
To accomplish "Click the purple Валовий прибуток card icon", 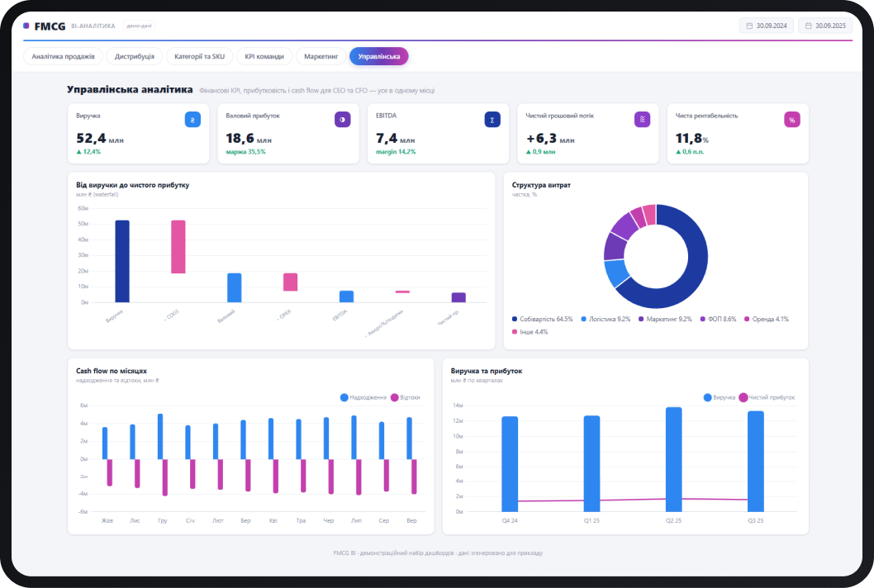I will 342,120.
